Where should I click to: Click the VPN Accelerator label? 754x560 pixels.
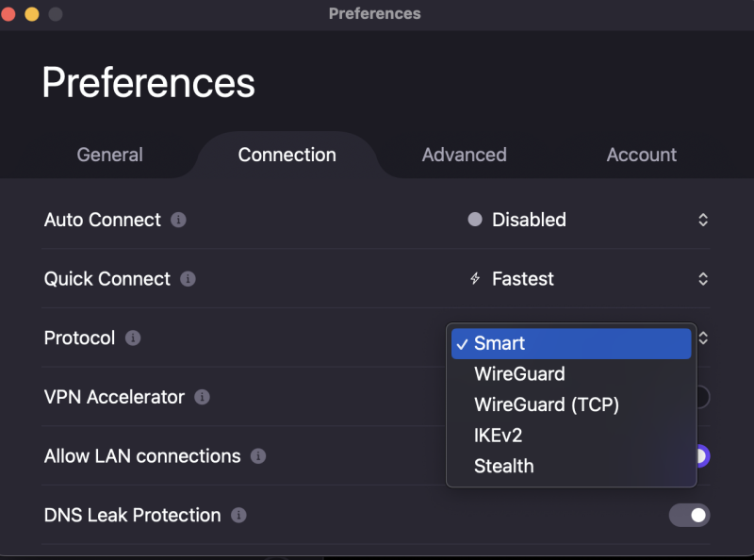(114, 398)
